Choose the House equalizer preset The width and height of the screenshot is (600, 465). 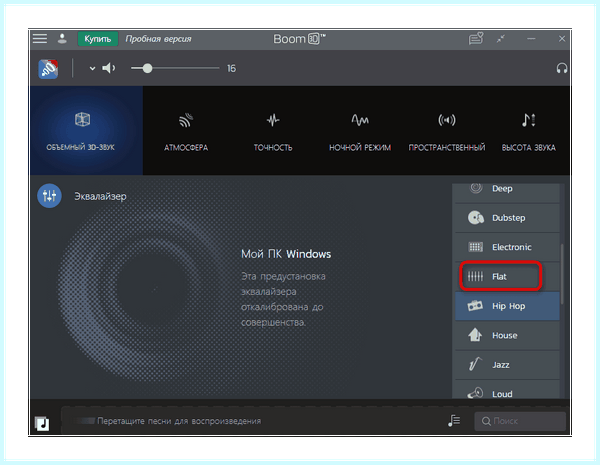pos(507,336)
